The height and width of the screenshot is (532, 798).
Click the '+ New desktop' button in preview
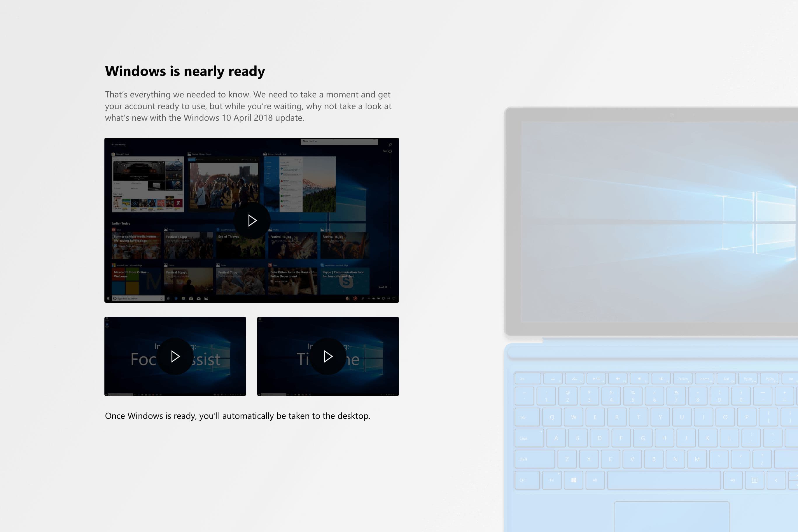coord(119,145)
